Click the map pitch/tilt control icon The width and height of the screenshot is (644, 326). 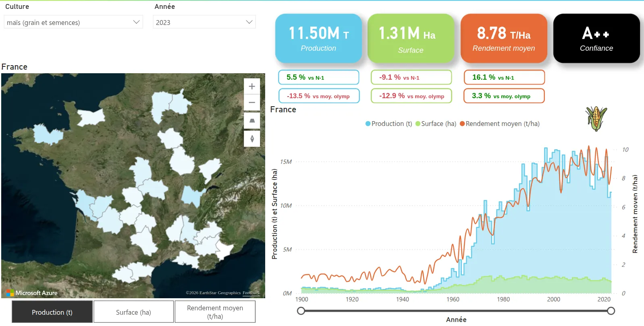(252, 121)
